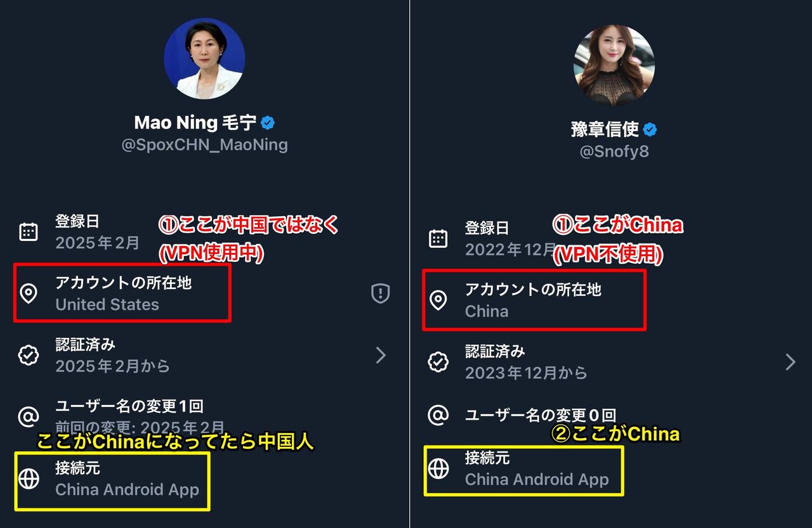
Task: Click the globe icon beside Mao Ning's 接続元
Action: (29, 479)
